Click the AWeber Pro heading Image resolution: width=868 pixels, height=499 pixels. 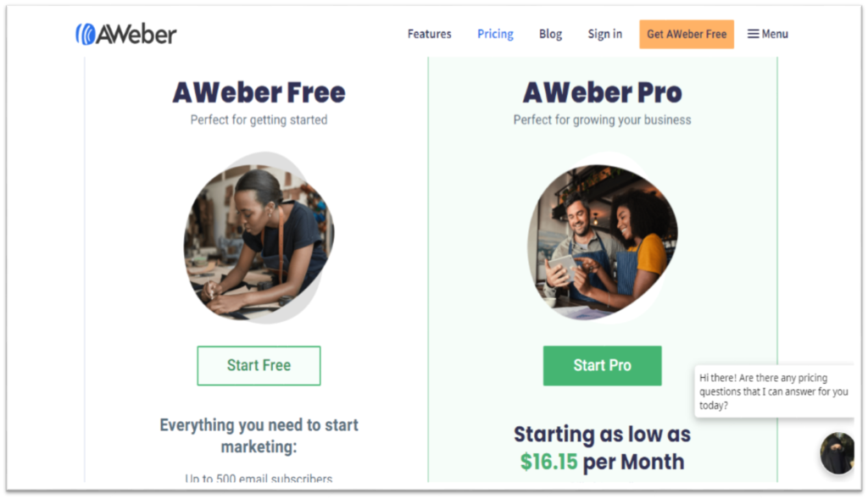pyautogui.click(x=603, y=92)
